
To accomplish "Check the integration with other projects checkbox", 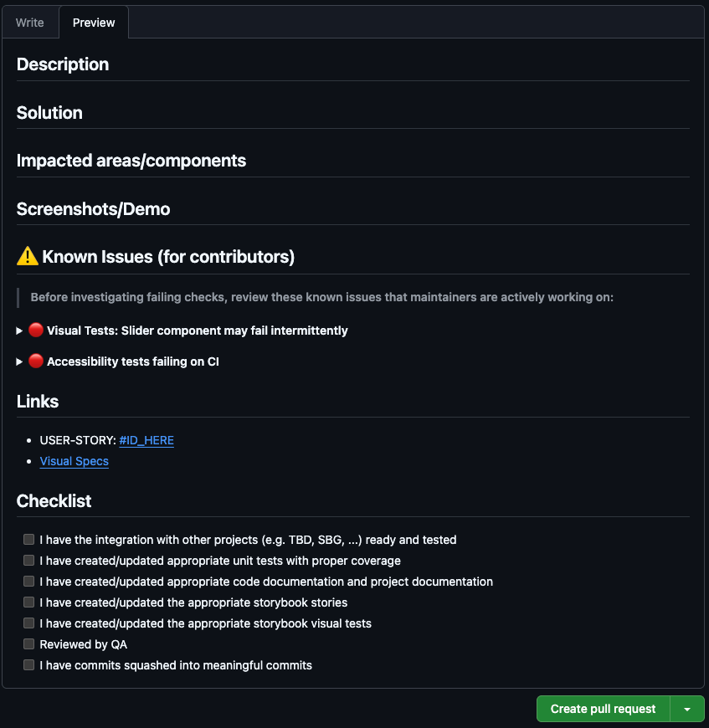I will tap(28, 540).
